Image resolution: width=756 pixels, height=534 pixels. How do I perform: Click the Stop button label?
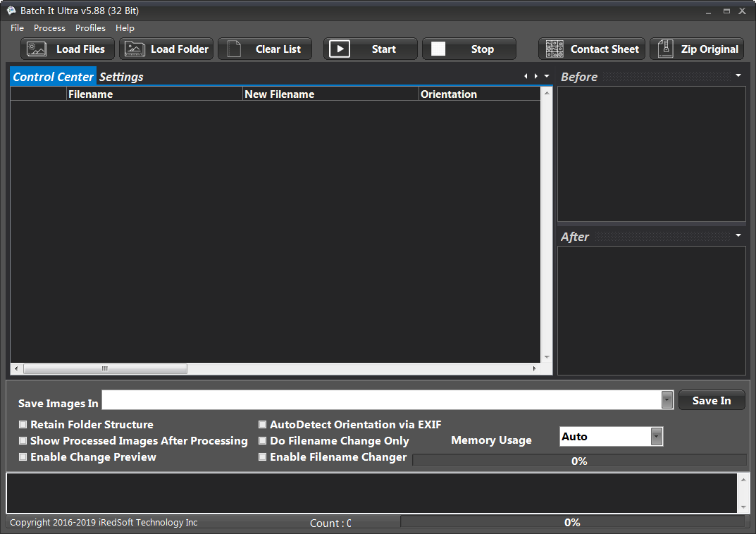(x=482, y=49)
